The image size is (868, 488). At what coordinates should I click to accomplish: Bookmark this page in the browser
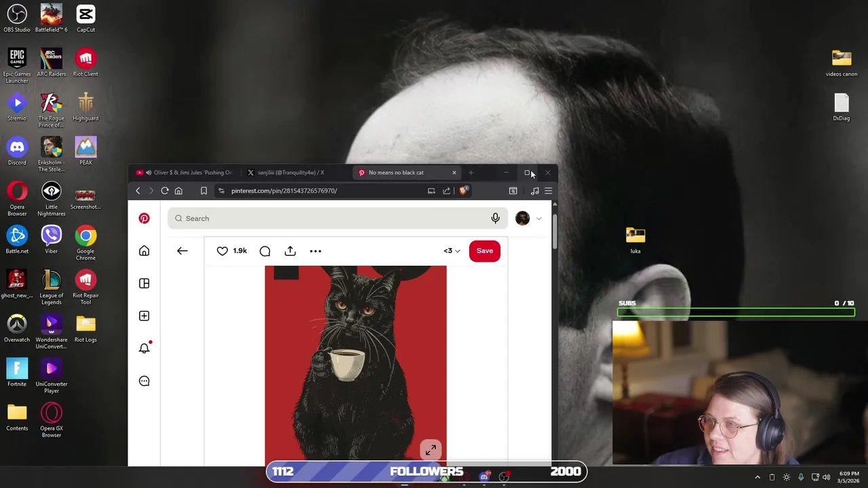coord(203,190)
